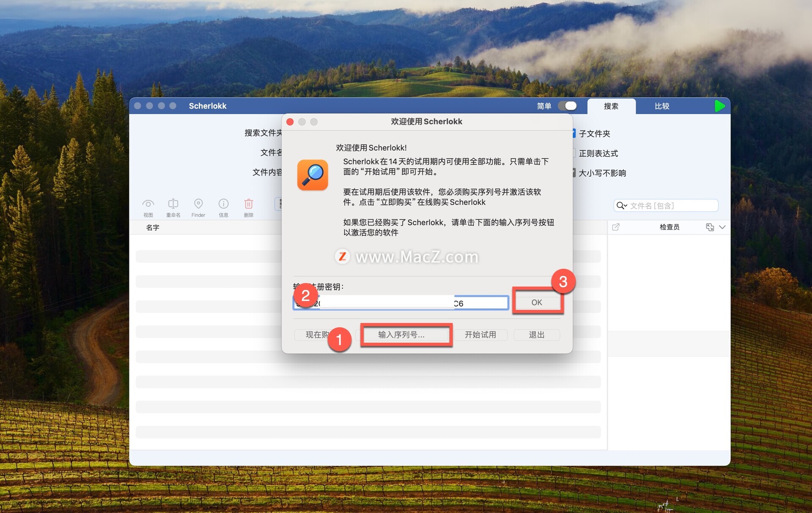Switch to the 比较 tab
The width and height of the screenshot is (812, 513).
[x=662, y=106]
